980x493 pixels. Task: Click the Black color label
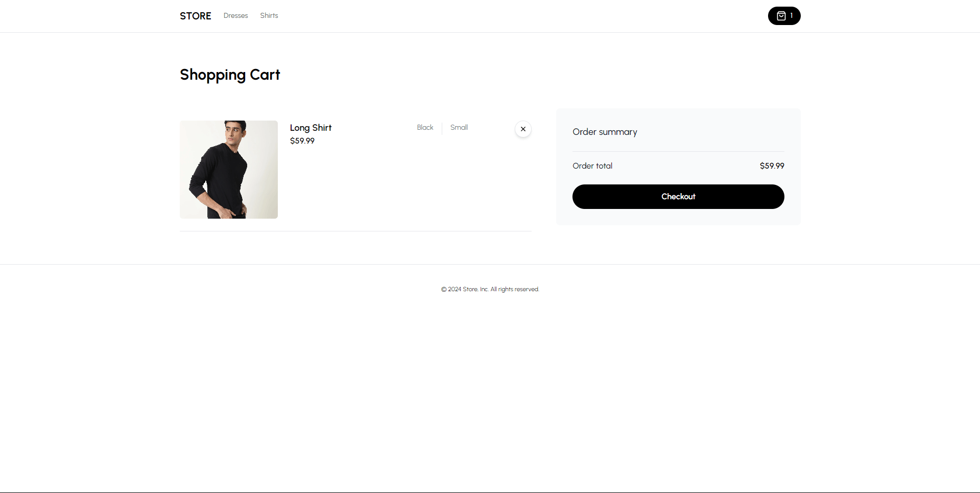tap(425, 128)
